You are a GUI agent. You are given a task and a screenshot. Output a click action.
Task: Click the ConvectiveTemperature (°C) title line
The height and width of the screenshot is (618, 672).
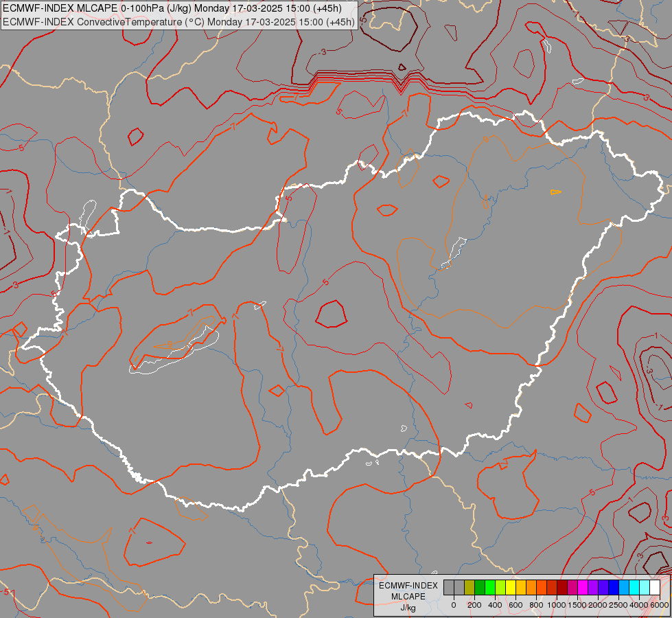178,22
